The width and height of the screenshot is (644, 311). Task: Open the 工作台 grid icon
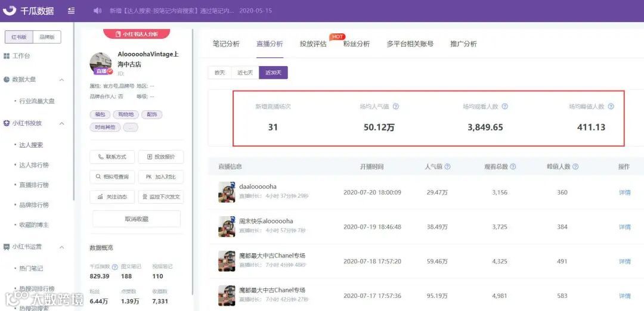tap(7, 56)
